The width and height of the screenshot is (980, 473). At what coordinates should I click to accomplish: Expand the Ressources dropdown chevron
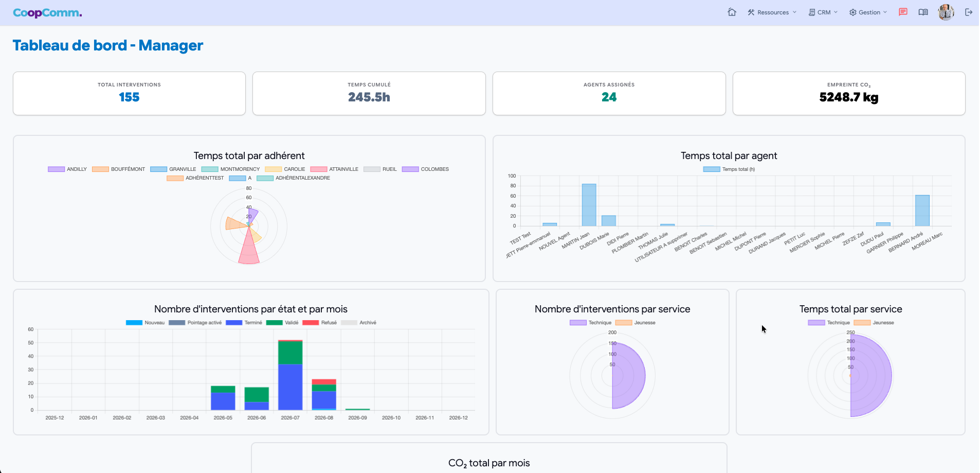tap(794, 12)
